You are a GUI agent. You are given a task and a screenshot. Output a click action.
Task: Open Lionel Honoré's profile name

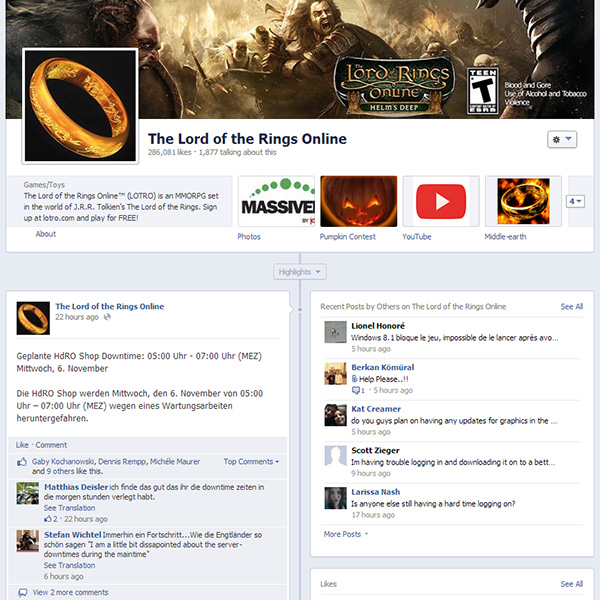click(378, 326)
